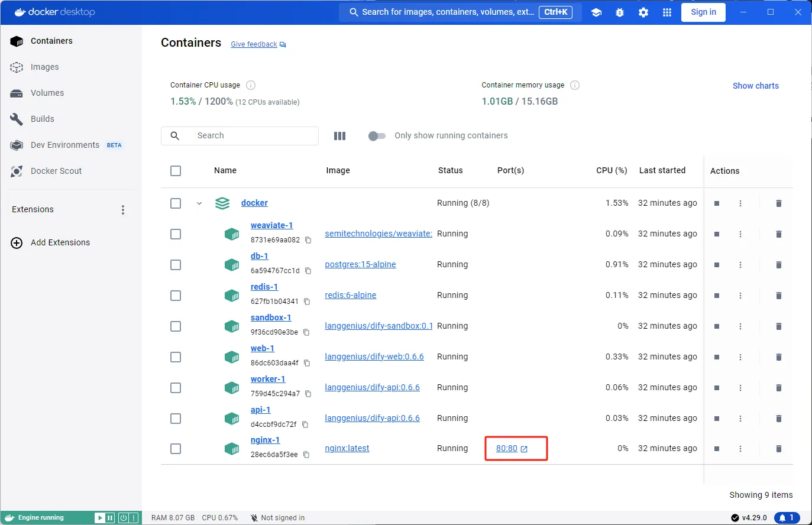Viewport: 812px width, 525px height.
Task: Delete the redis-1 container
Action: pyautogui.click(x=779, y=296)
